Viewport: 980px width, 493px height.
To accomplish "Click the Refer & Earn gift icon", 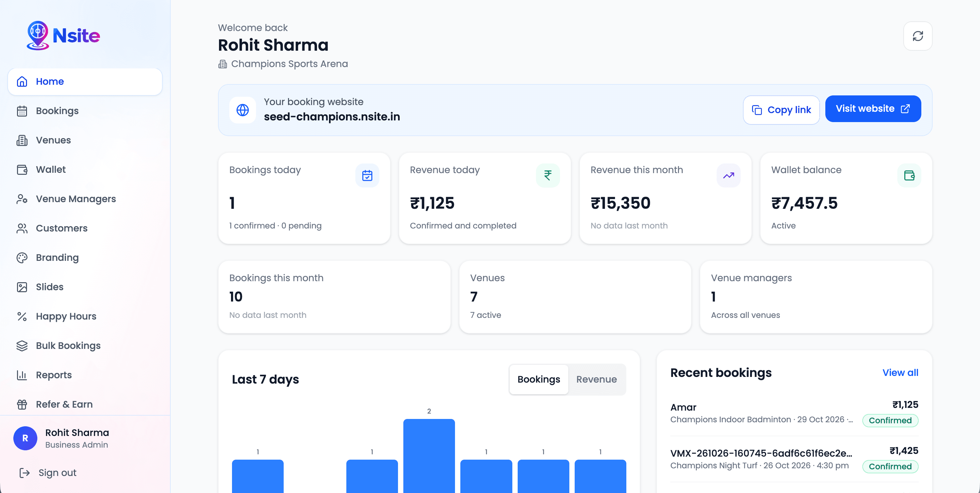I will coord(22,404).
